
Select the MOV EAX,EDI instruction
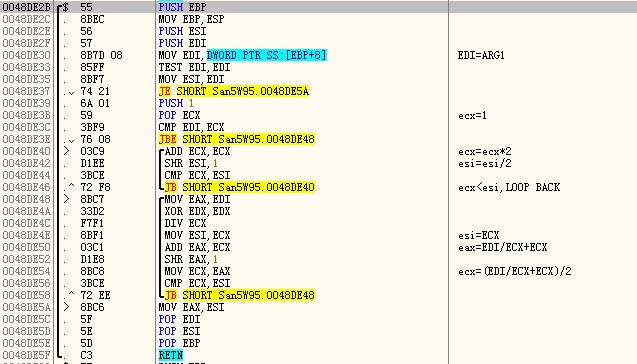click(197, 199)
